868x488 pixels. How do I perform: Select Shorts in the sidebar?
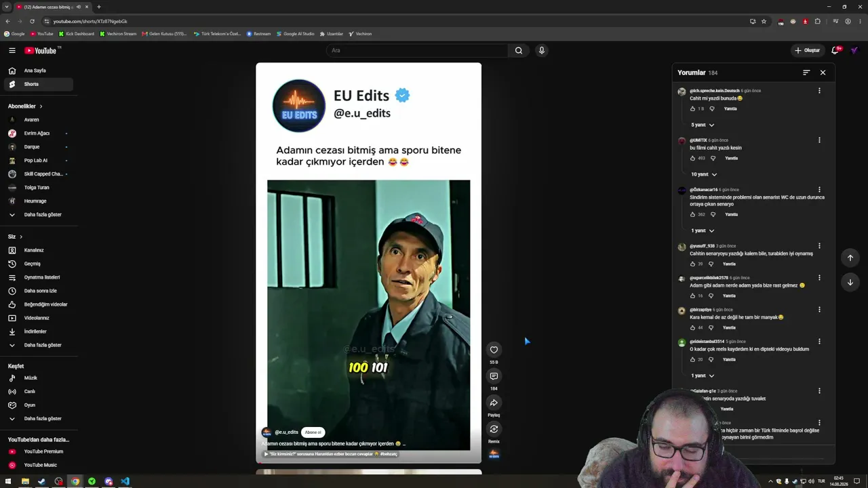click(x=38, y=84)
